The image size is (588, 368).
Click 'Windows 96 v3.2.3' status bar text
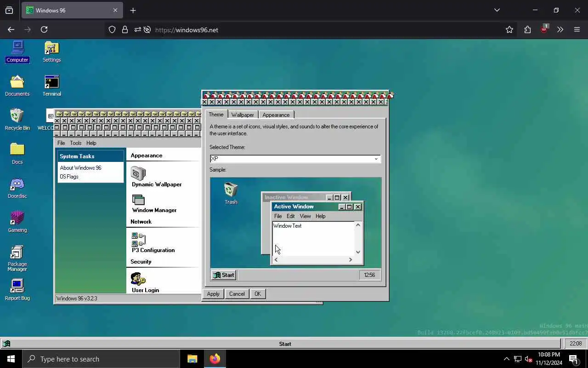77,299
